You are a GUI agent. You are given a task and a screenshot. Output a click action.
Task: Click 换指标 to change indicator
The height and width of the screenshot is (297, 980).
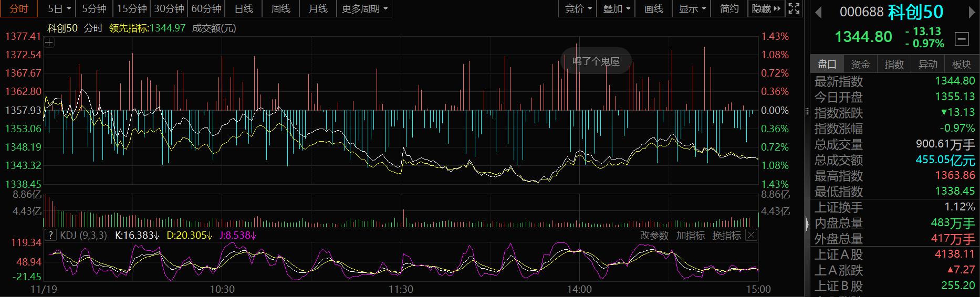tap(726, 236)
